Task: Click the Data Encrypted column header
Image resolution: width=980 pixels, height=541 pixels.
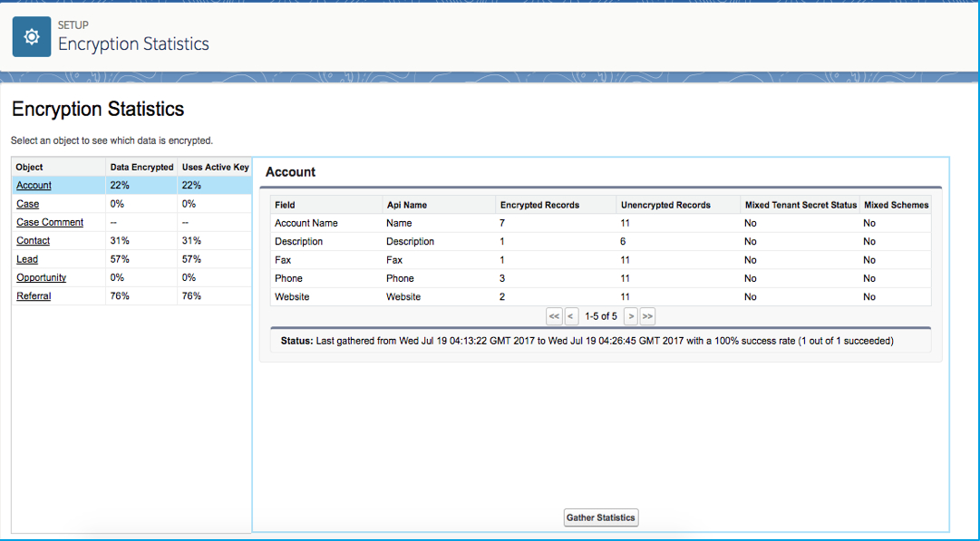Action: tap(141, 167)
